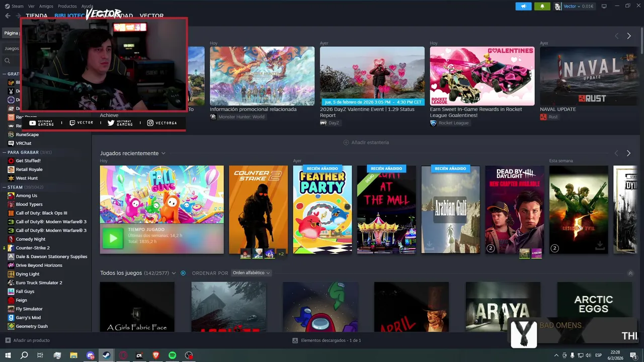Viewport: 644px width, 362px height.
Task: Open the VECTOR profile tab
Action: 151,16
